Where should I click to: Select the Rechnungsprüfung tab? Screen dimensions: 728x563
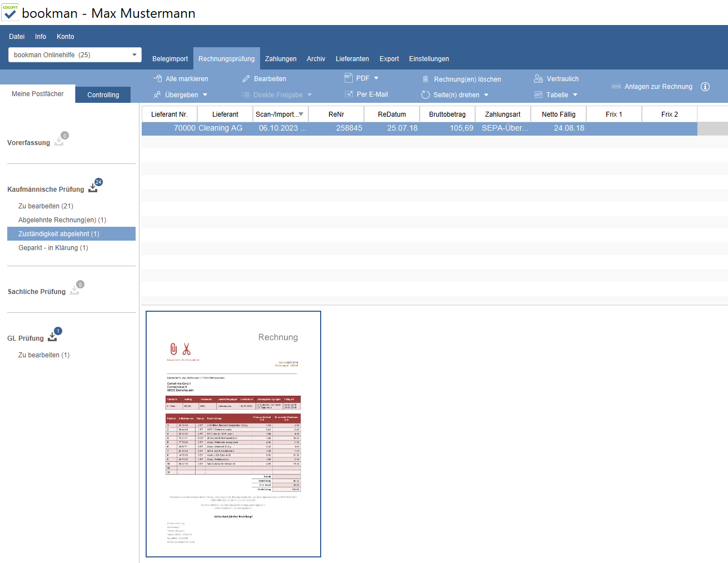(227, 59)
